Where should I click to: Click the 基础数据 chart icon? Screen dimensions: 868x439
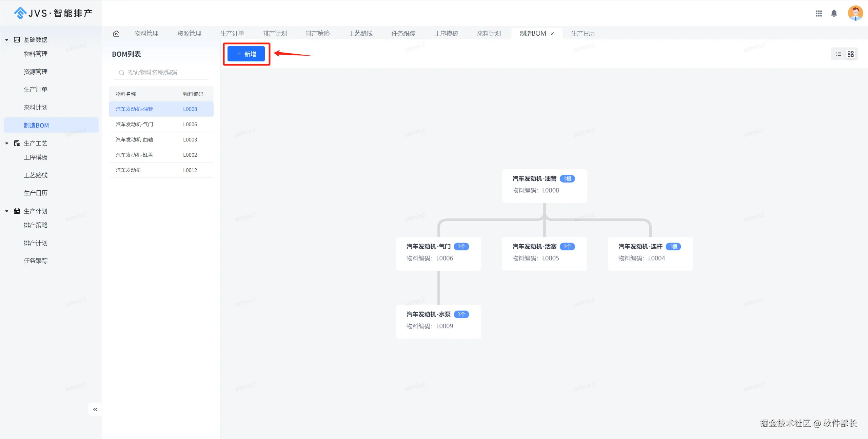(17, 40)
